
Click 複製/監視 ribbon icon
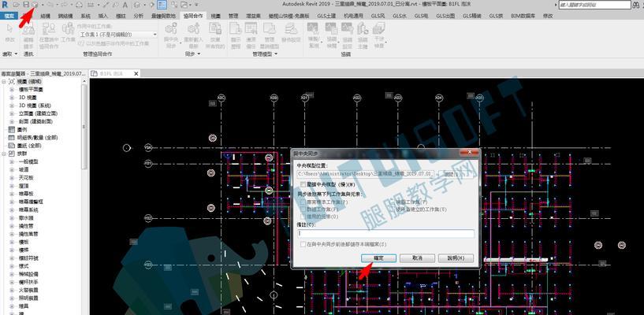tap(315, 35)
